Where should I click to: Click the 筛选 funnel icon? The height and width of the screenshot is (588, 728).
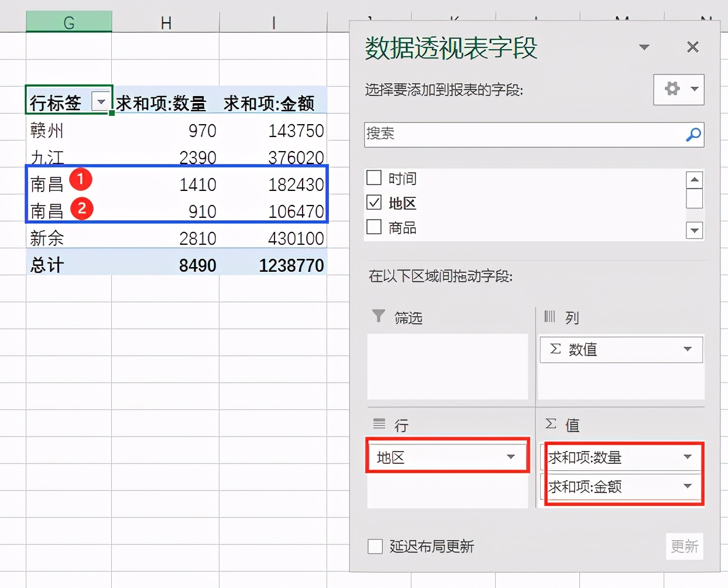coord(379,316)
